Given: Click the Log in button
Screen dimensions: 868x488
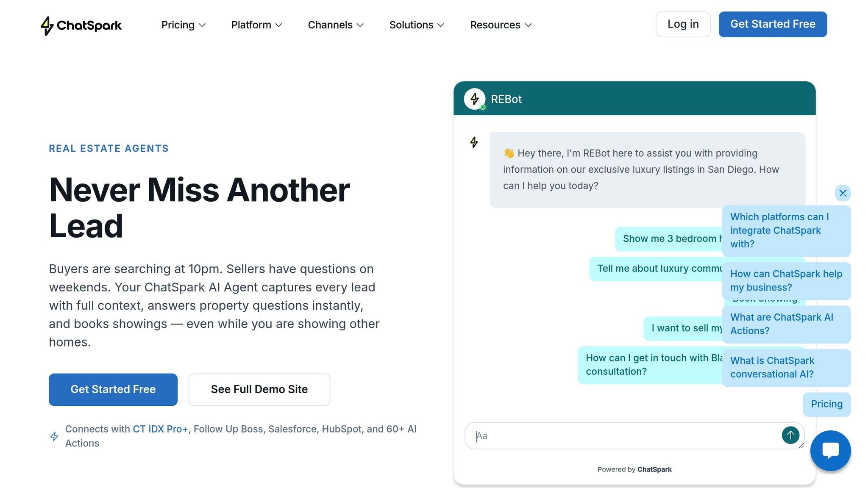Looking at the screenshot, I should coord(683,24).
